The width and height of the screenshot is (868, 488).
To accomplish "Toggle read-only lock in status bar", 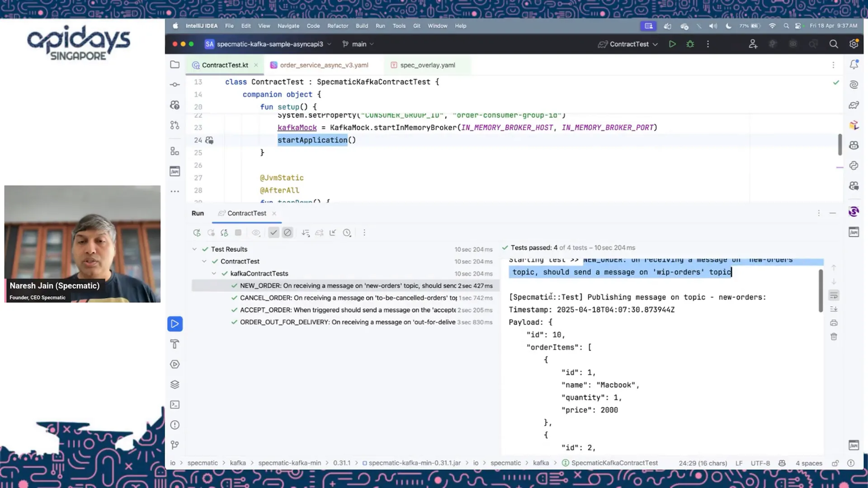I will click(835, 463).
